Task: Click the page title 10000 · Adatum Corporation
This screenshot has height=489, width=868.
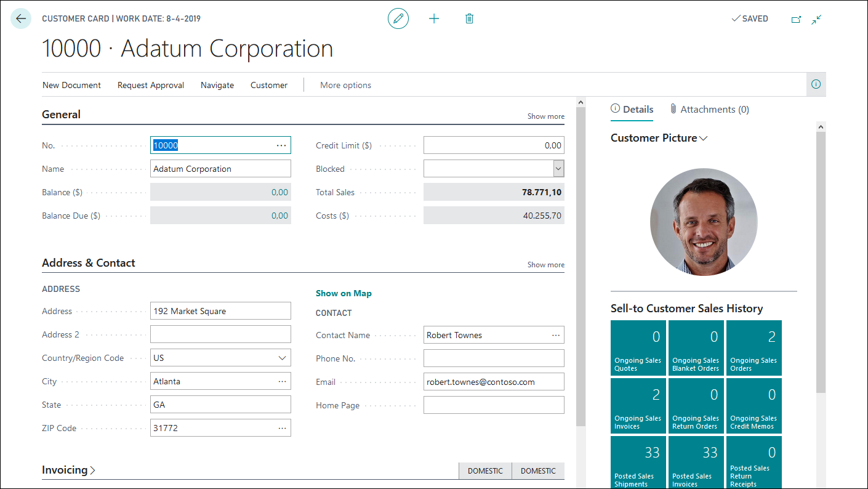Action: [187, 49]
